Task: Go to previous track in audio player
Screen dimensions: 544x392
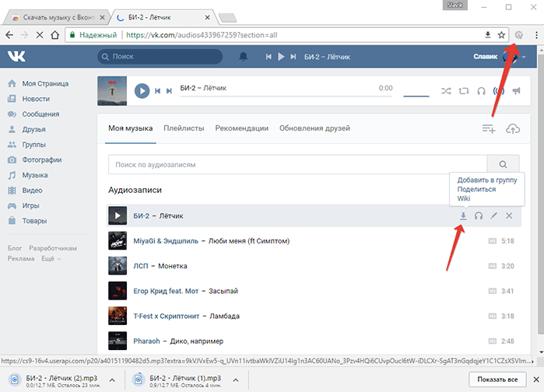Action: [157, 91]
